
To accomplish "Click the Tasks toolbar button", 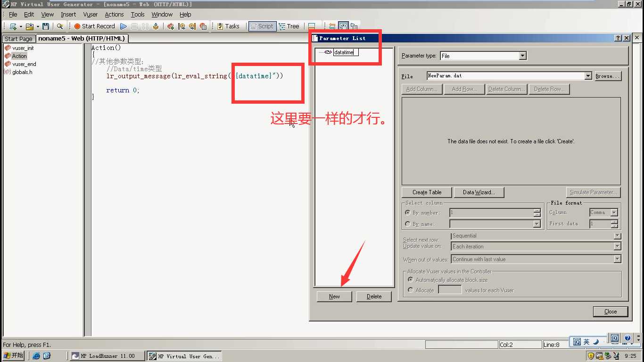I will [x=228, y=26].
